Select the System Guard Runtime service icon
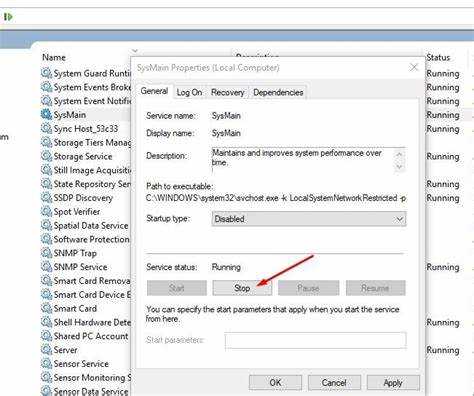This screenshot has width=474, height=396. [46, 73]
